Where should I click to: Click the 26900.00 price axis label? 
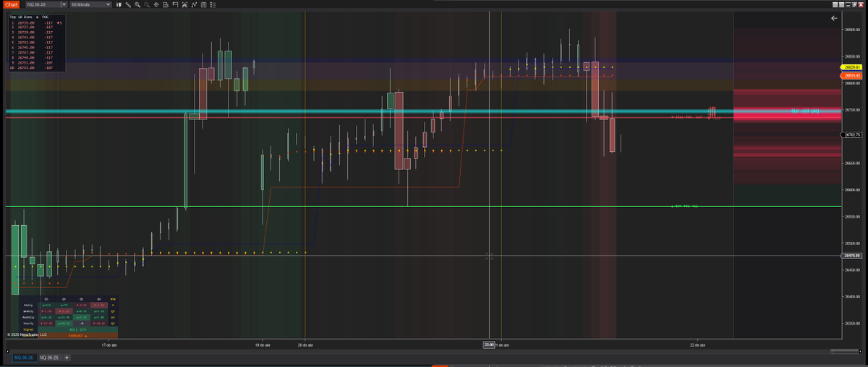(x=851, y=30)
